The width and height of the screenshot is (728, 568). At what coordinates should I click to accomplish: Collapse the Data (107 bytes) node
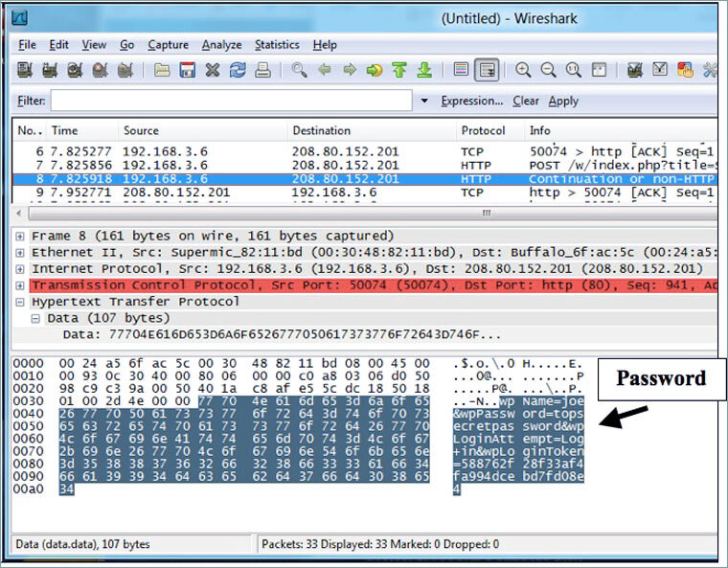(35, 319)
